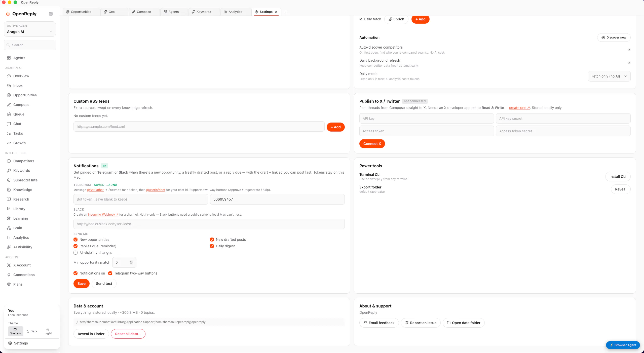
Task: Open the Learning section
Action: [x=30, y=218]
